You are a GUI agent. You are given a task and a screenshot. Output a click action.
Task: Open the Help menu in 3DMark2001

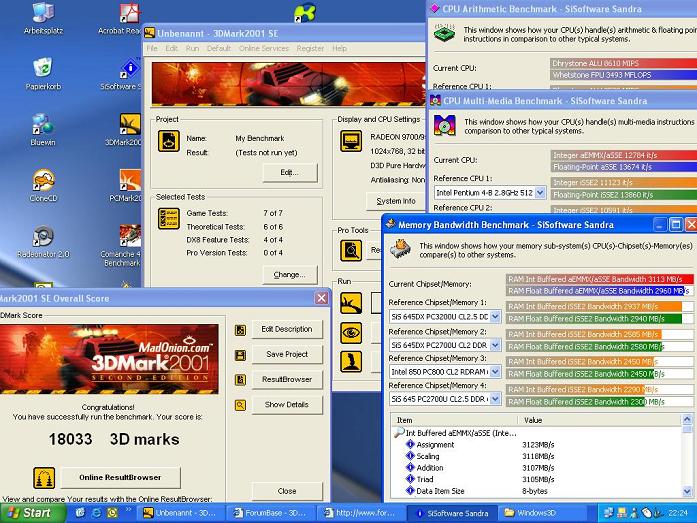(340, 48)
